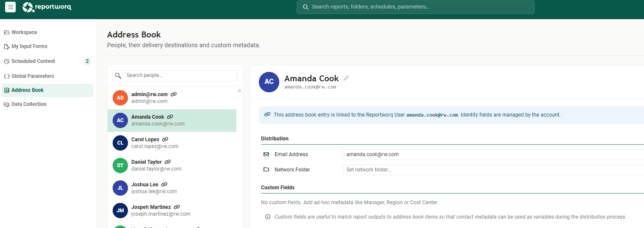Click the people list scroll-up arrow
This screenshot has width=644, height=228.
pos(239,90)
